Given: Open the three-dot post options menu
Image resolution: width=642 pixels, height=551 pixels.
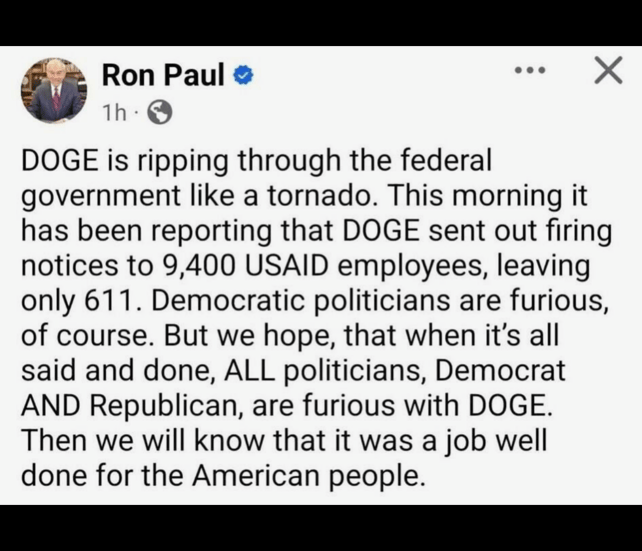Looking at the screenshot, I should (x=530, y=70).
